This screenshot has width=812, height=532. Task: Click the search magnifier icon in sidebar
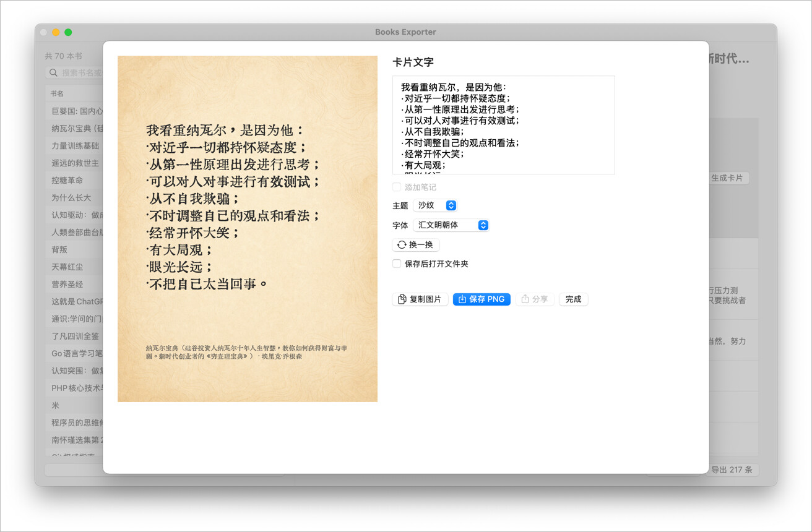click(x=54, y=73)
